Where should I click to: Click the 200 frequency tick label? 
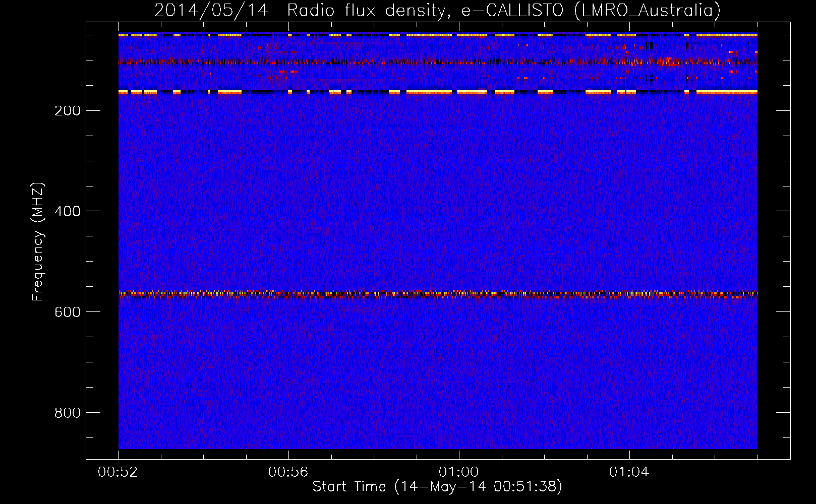pos(68,111)
